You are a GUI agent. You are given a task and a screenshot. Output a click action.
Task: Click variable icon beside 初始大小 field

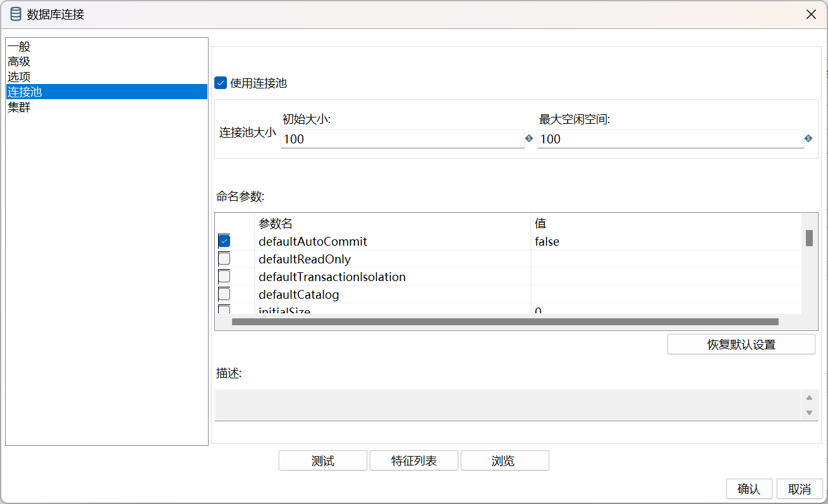pyautogui.click(x=529, y=138)
